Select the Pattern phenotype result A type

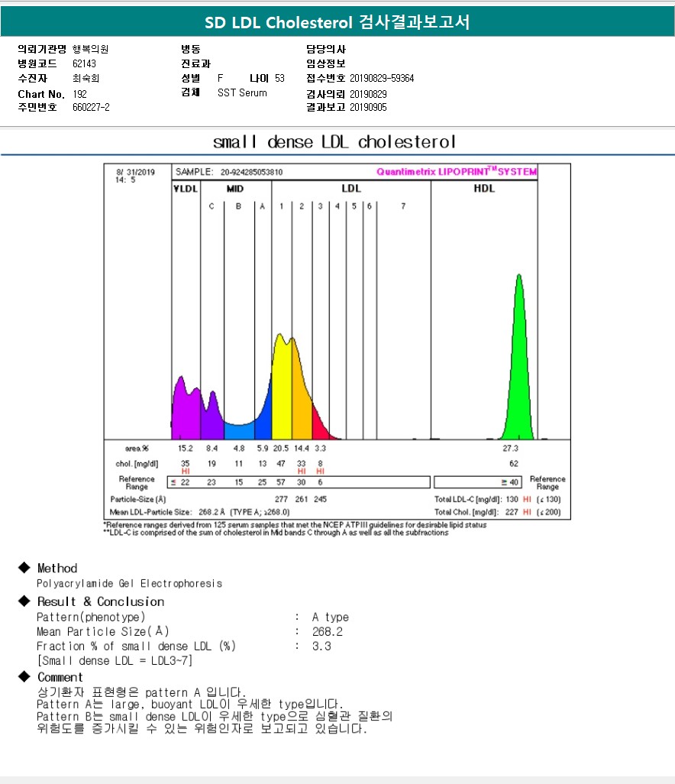click(x=330, y=617)
